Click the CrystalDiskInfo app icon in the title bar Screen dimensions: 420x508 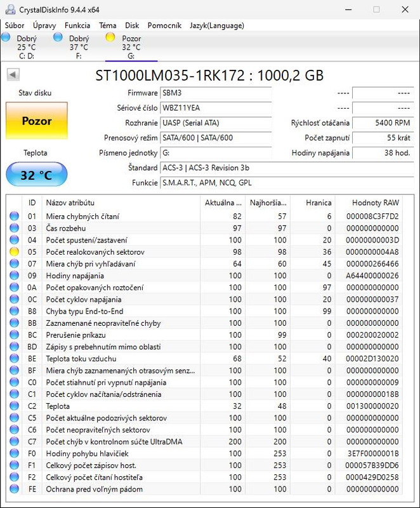point(10,10)
